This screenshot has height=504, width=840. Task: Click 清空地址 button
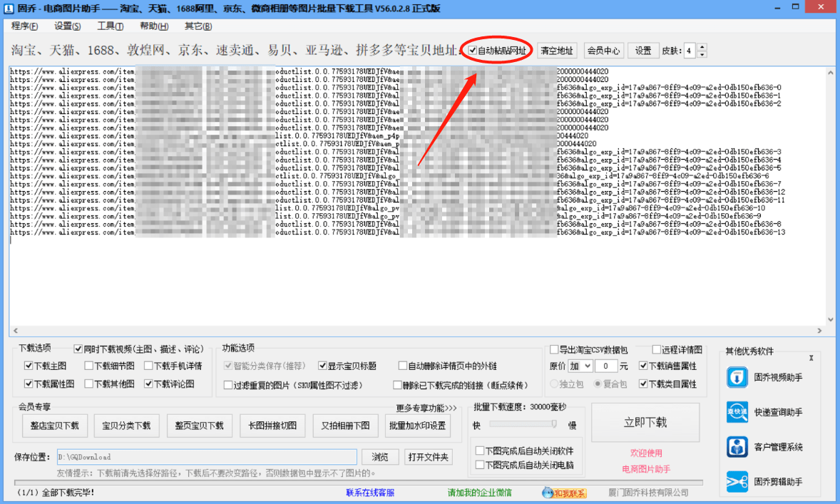[x=557, y=51]
